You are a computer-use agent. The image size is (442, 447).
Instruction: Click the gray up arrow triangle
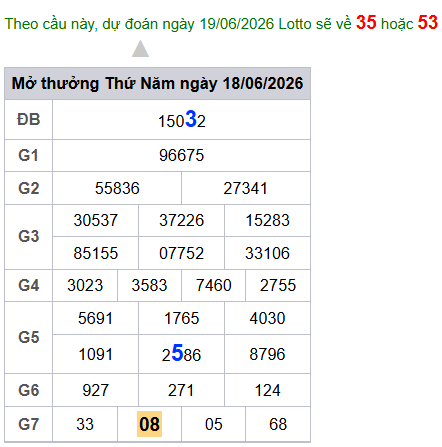coord(140,49)
